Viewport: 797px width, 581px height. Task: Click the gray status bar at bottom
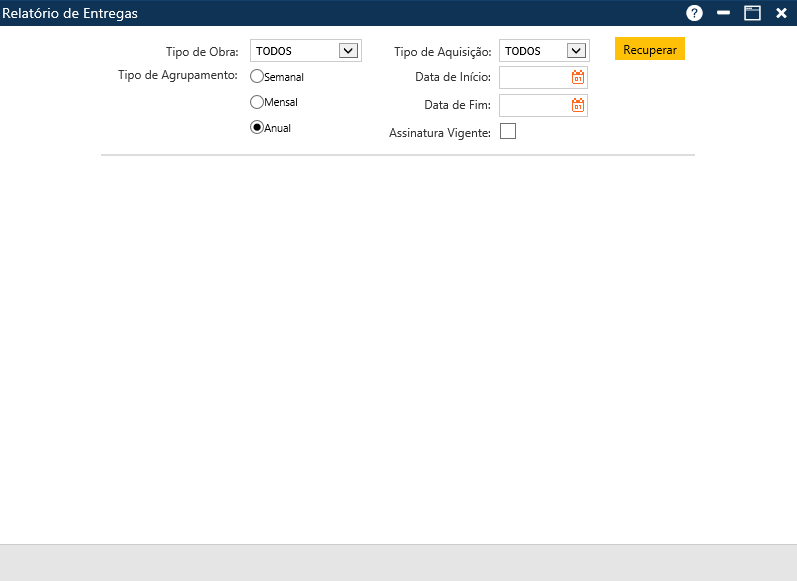tap(398, 563)
